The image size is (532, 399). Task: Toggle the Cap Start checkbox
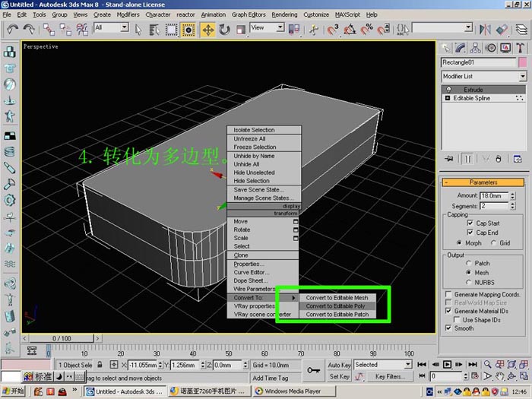pyautogui.click(x=470, y=223)
